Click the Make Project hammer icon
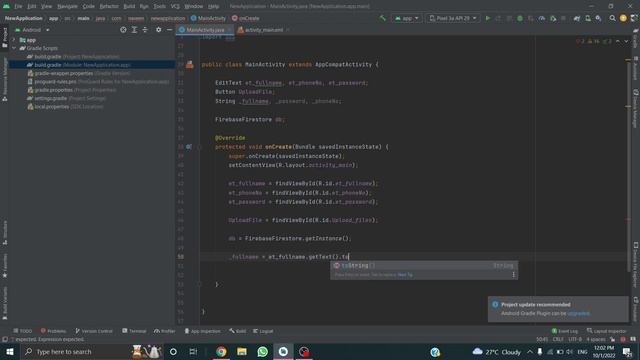 click(x=382, y=18)
